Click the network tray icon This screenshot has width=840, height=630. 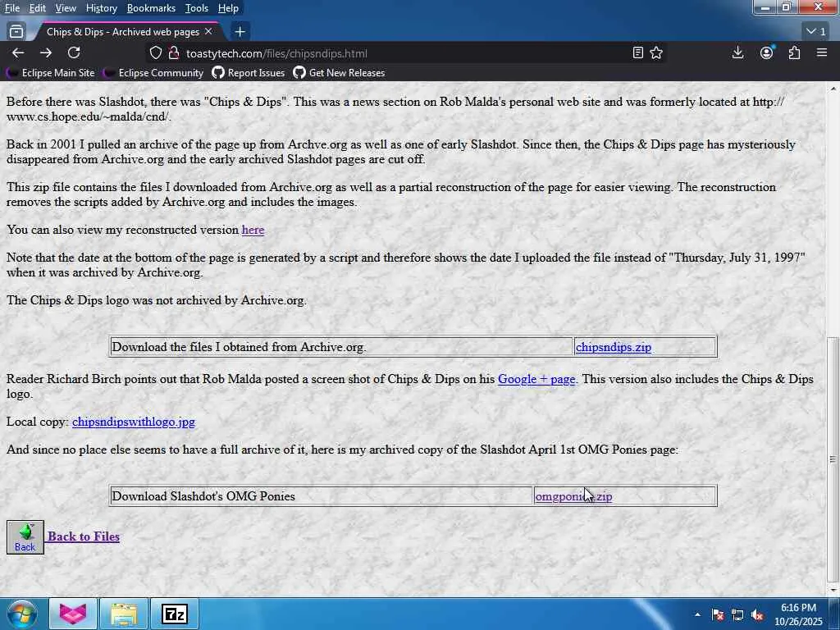pos(737,615)
